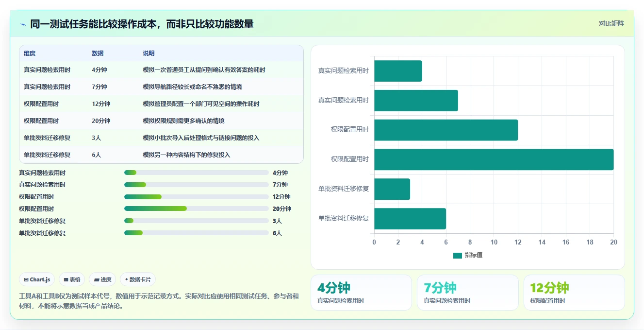Open the 4分钟 data card
The height and width of the screenshot is (330, 644).
pos(361,293)
